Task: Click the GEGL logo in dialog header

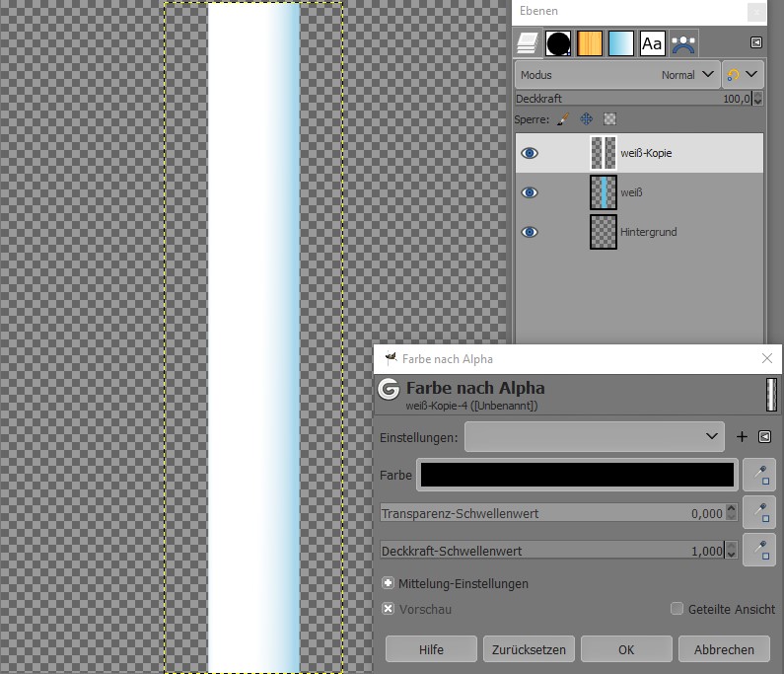Action: tap(389, 389)
